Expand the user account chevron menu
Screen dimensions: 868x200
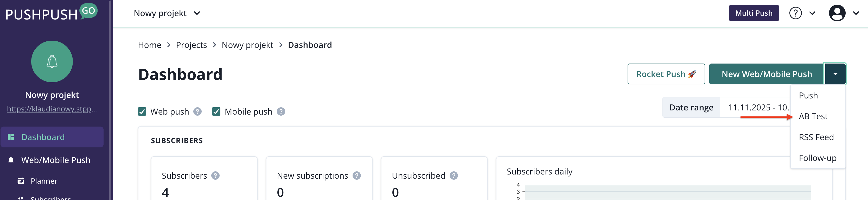click(856, 13)
